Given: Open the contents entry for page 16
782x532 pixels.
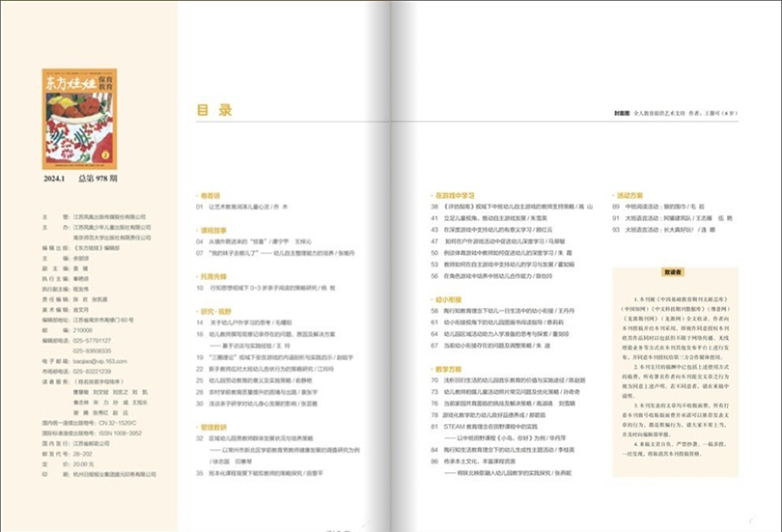Looking at the screenshot, I should click(x=265, y=340).
